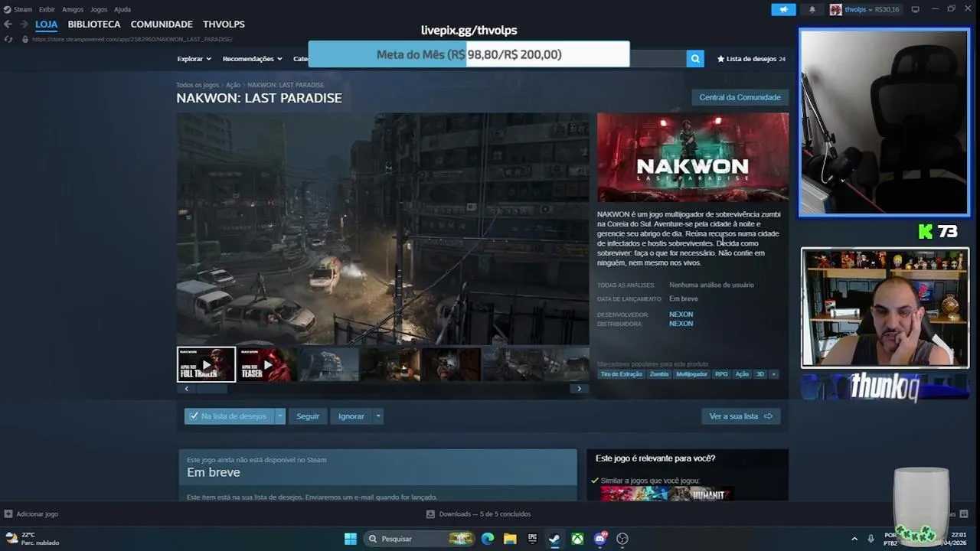Click the thvolps account avatar
This screenshot has width=980, height=551.
(835, 9)
